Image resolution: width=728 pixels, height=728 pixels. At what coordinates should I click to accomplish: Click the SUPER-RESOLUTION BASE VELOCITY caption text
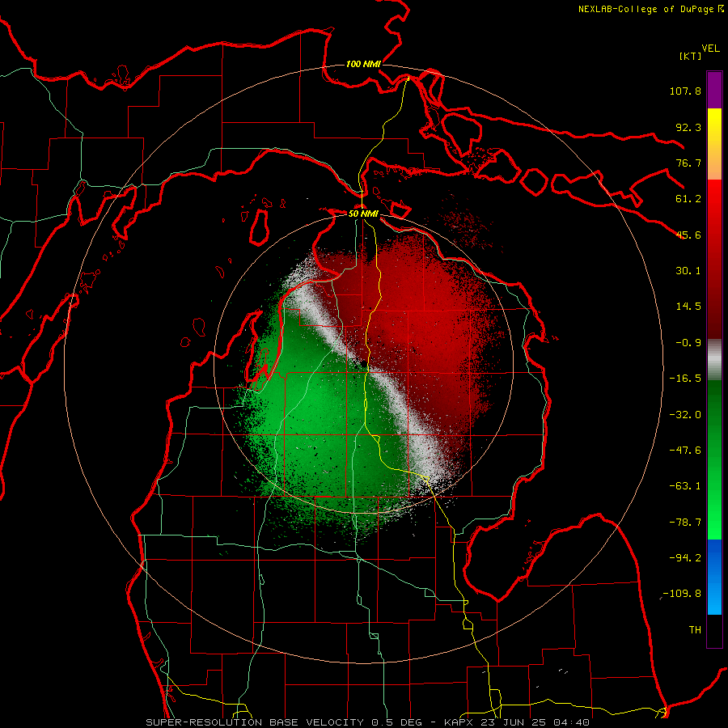click(256, 722)
